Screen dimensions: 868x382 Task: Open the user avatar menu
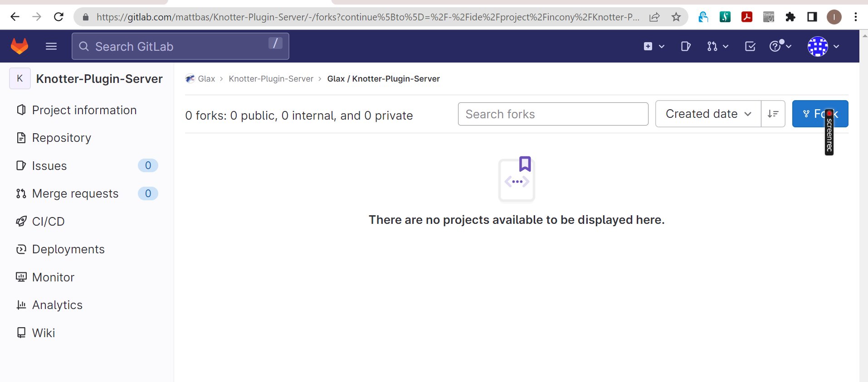point(823,46)
